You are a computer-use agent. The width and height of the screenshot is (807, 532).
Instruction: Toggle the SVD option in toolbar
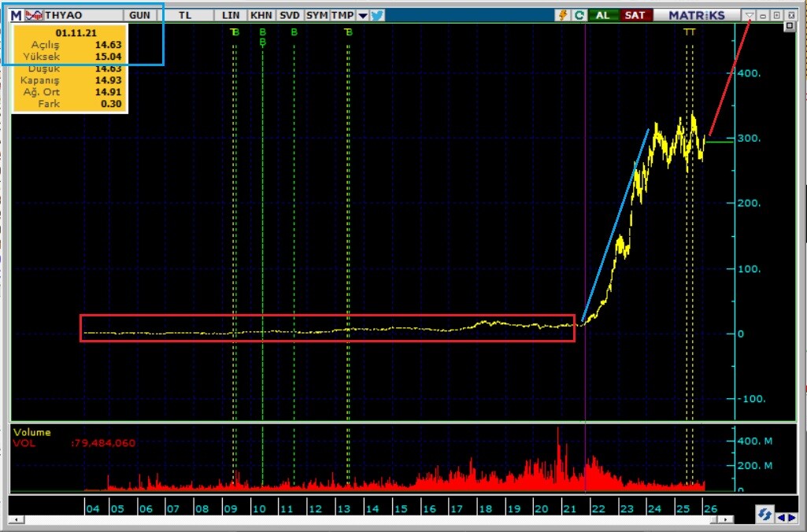point(289,15)
